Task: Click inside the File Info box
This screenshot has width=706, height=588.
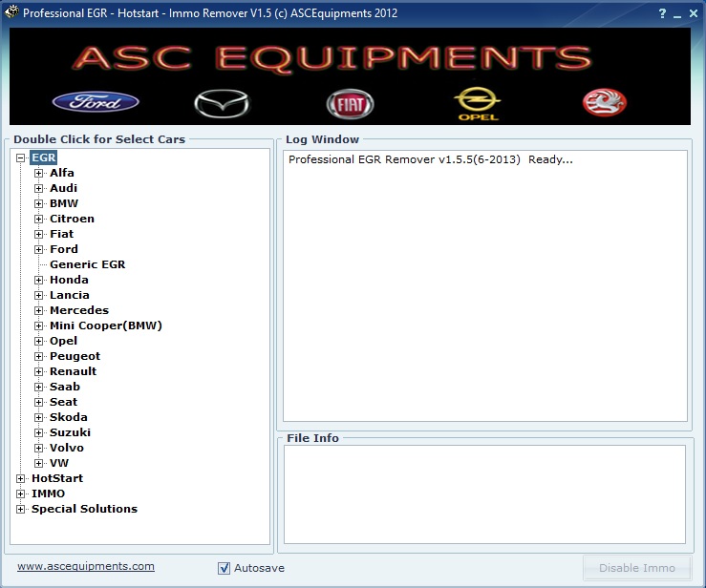Action: (x=482, y=493)
